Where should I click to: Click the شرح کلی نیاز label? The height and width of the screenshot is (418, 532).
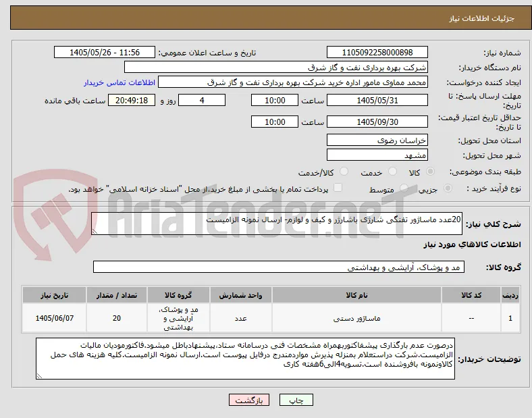[x=494, y=224]
